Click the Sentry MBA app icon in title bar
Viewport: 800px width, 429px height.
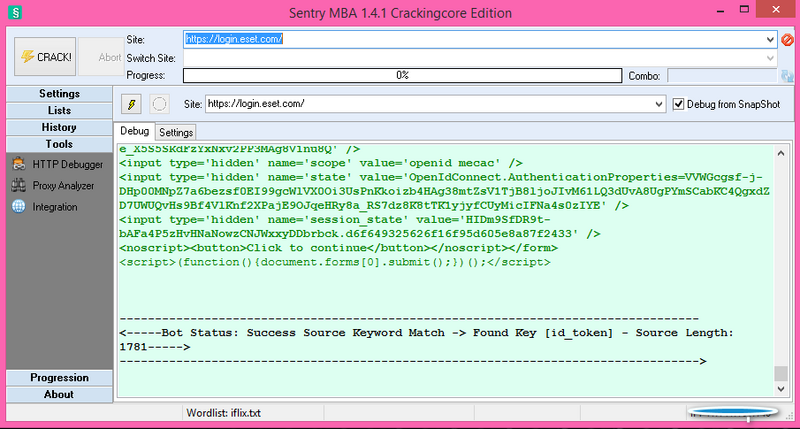[x=15, y=12]
